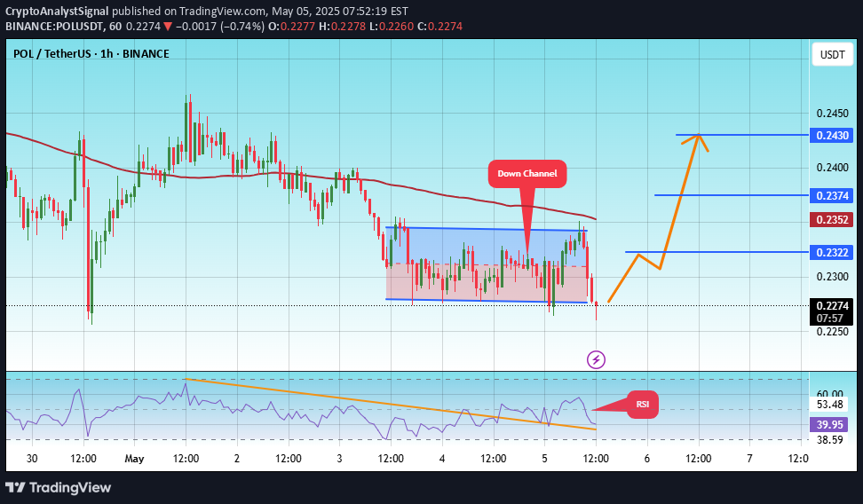The height and width of the screenshot is (504, 863).
Task: Click the May date label on time axis
Action: tap(134, 459)
